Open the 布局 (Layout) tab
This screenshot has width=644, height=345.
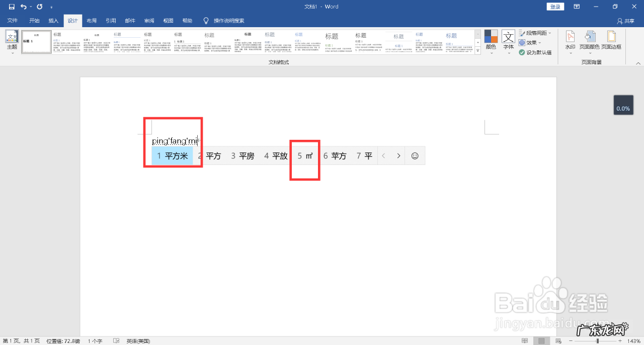click(92, 21)
